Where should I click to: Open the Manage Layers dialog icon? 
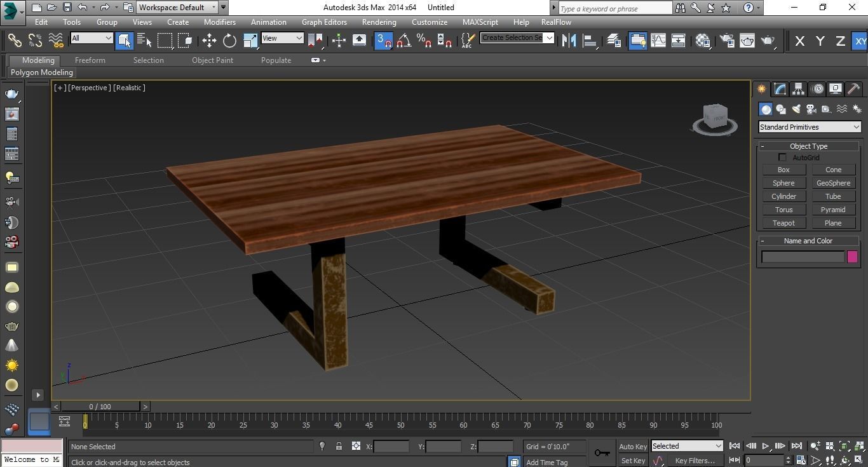614,40
